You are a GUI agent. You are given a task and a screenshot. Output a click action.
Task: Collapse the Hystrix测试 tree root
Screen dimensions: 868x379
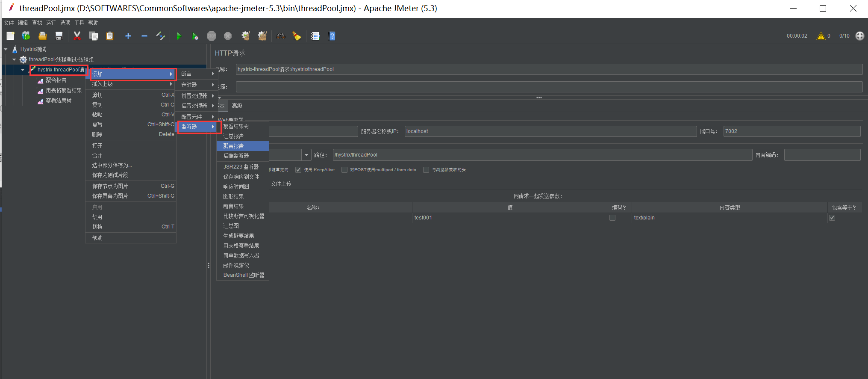tap(6, 49)
